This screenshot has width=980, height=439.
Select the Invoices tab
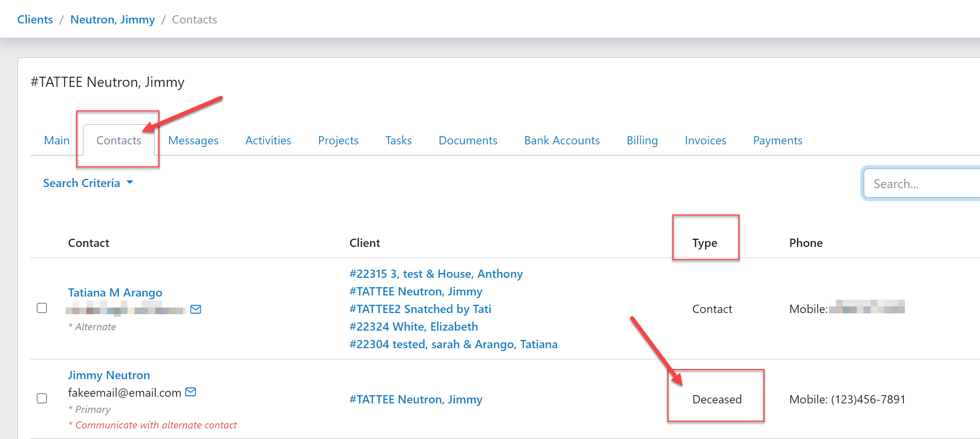(x=705, y=140)
